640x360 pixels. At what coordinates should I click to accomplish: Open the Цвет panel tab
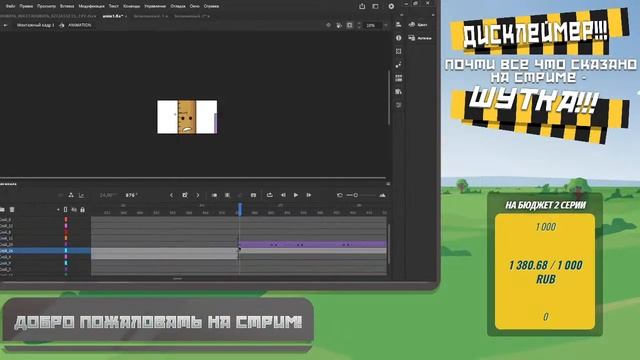(418, 24)
